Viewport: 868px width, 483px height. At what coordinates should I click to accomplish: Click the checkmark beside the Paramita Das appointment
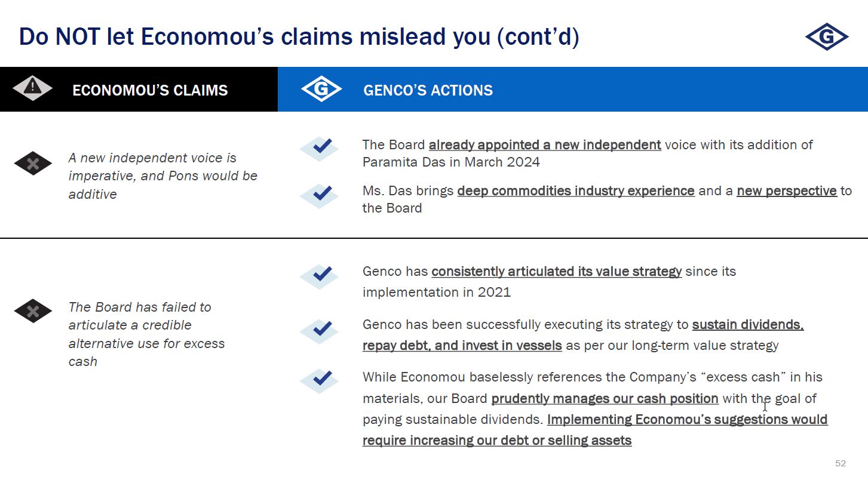coord(320,147)
